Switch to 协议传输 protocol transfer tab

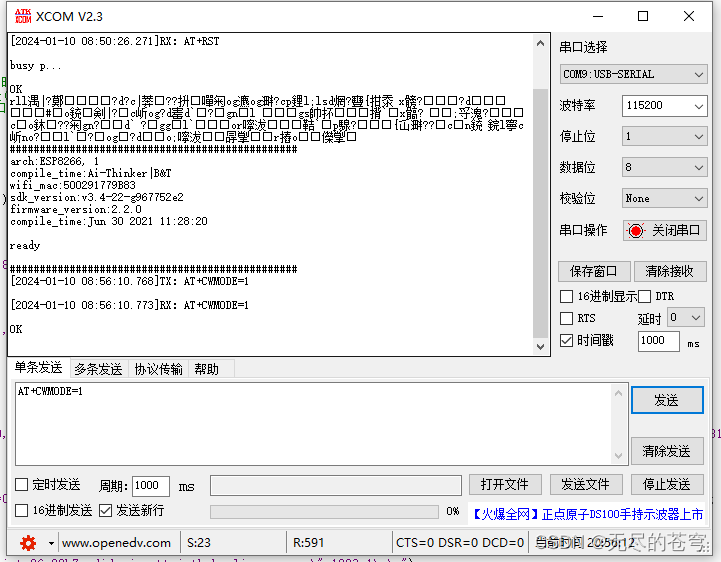click(159, 369)
